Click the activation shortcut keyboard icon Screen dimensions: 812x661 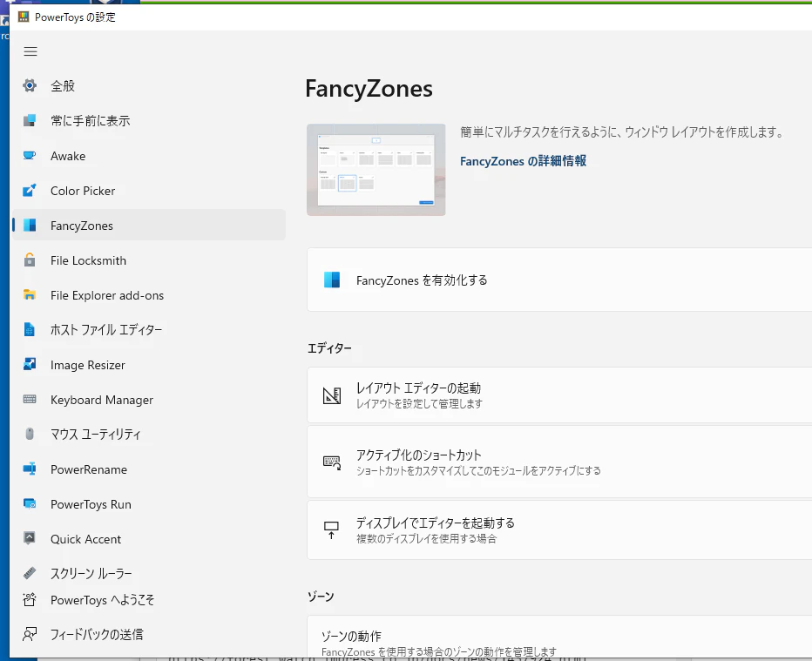click(x=331, y=462)
